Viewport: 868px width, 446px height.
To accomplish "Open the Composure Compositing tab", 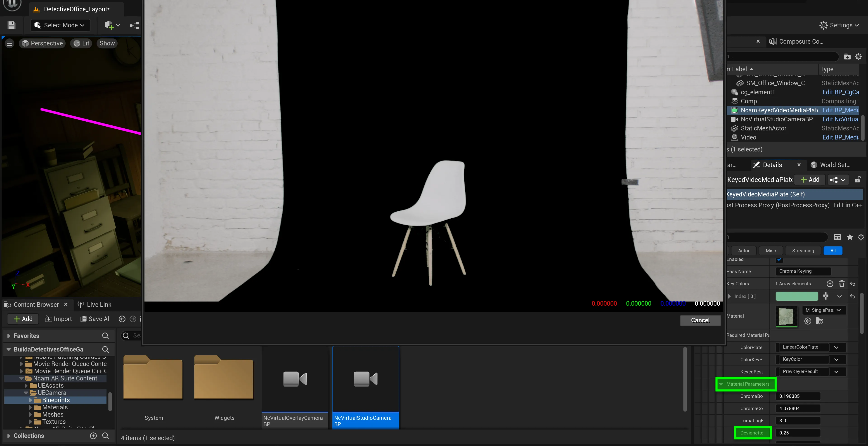I will pos(796,41).
